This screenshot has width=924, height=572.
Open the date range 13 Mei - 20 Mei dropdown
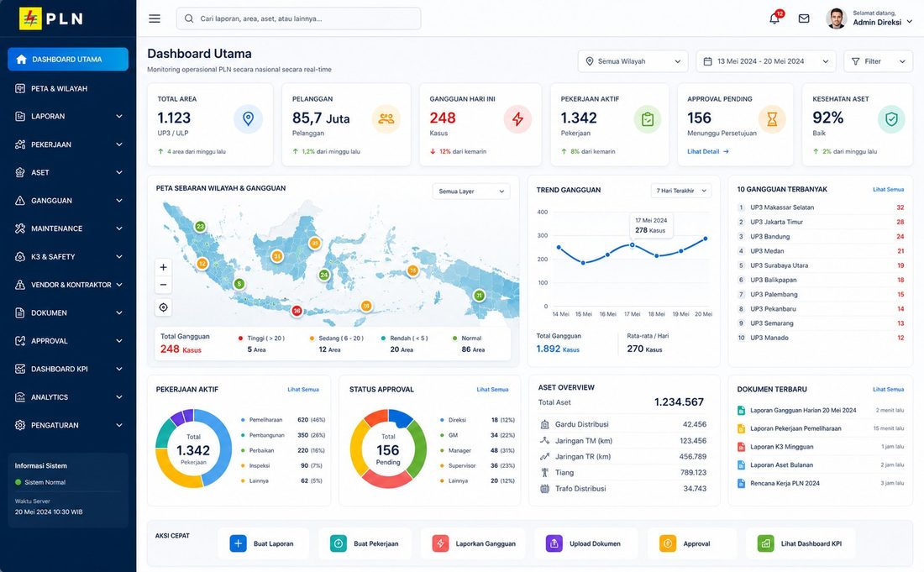[x=766, y=61]
